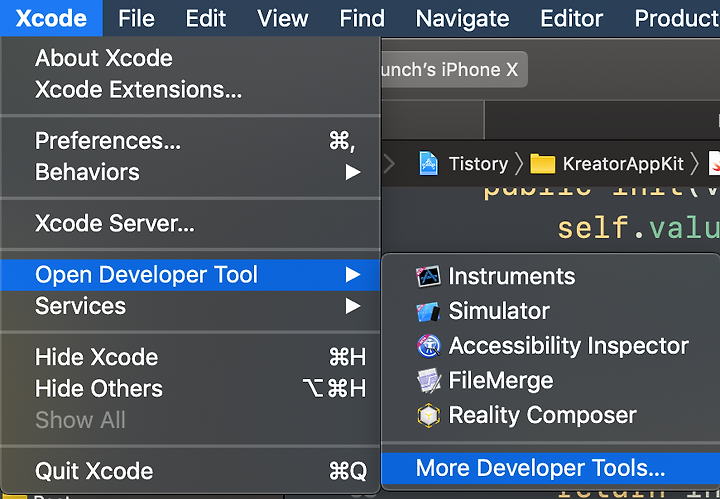
Task: Select KreatorAppKit in the jump bar
Action: pos(623,164)
